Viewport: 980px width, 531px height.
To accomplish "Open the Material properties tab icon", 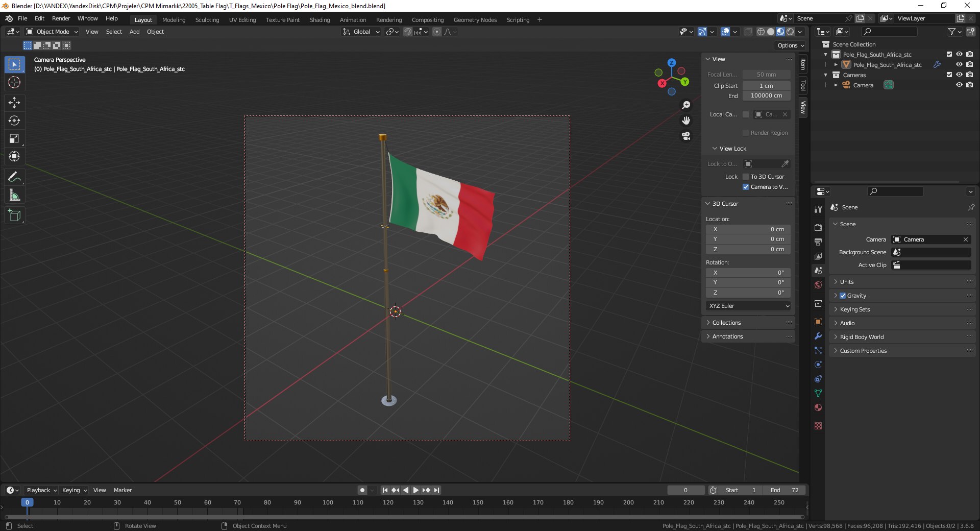I will [x=818, y=407].
